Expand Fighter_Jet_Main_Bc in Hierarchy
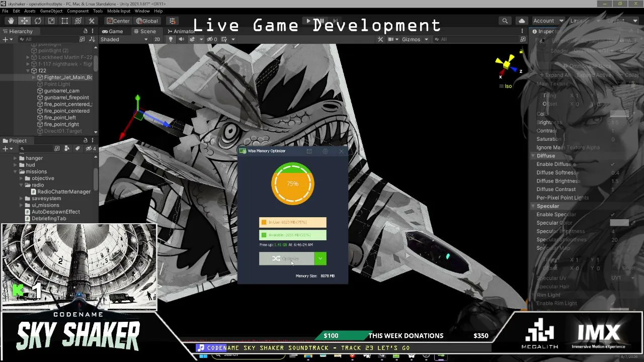This screenshot has height=362, width=644. coord(34,77)
